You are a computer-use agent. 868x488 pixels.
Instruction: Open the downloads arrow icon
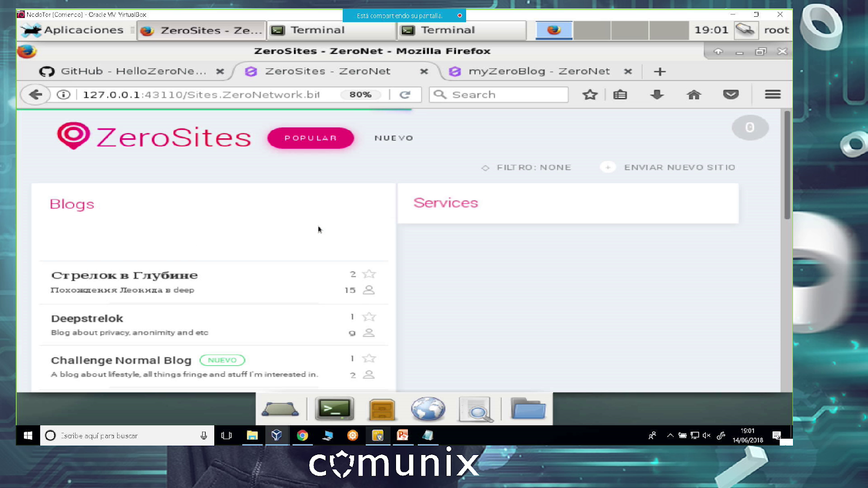[x=657, y=95]
